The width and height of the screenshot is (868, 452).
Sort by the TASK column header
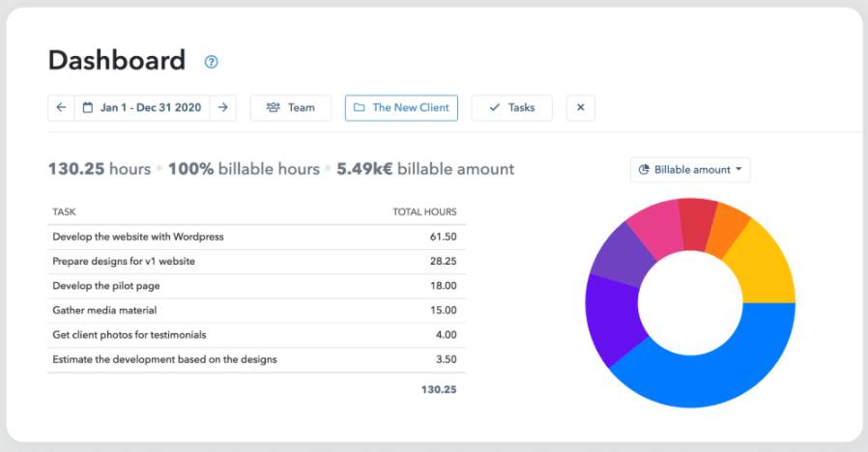(x=65, y=212)
